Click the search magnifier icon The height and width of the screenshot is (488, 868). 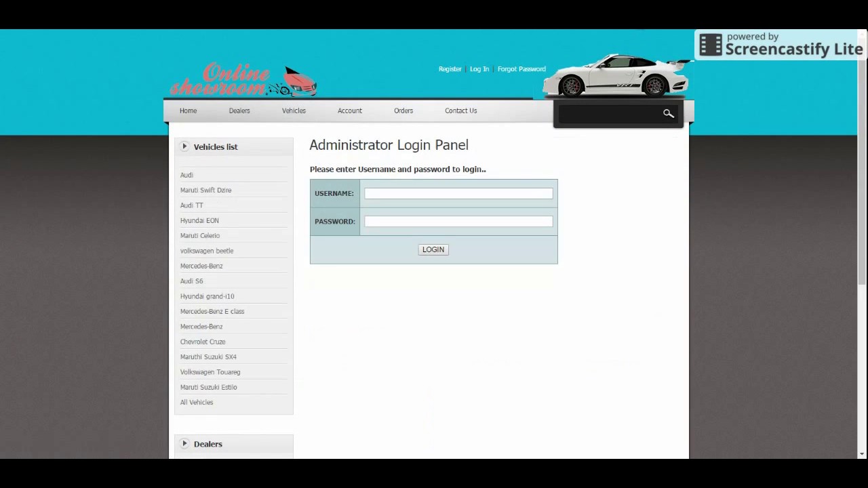669,114
